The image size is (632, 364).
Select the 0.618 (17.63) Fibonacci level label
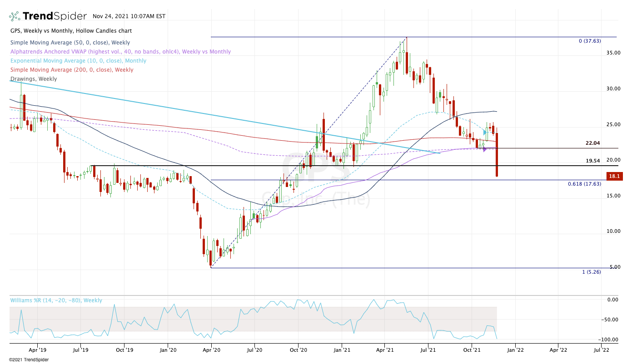pyautogui.click(x=584, y=183)
